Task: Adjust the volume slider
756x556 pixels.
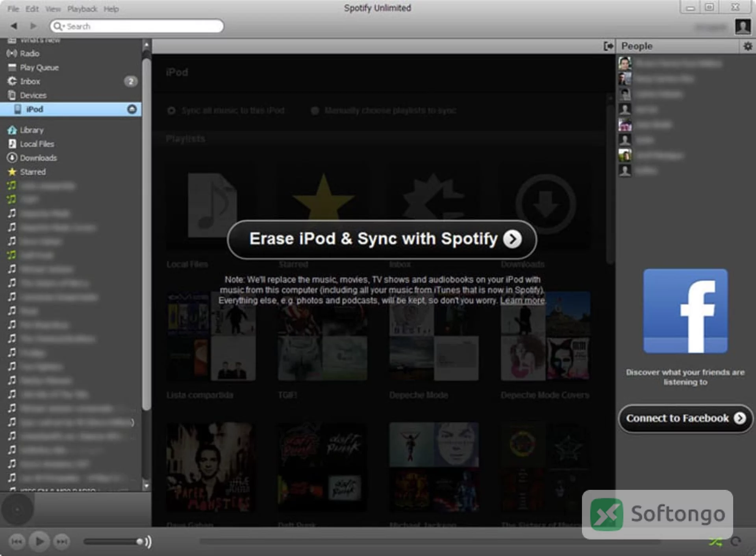Action: click(x=113, y=542)
